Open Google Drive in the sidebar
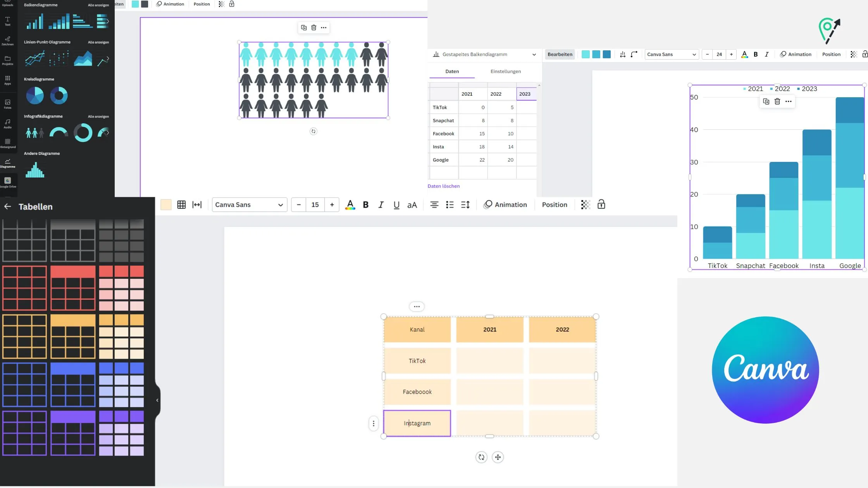The image size is (868, 488). pyautogui.click(x=7, y=183)
